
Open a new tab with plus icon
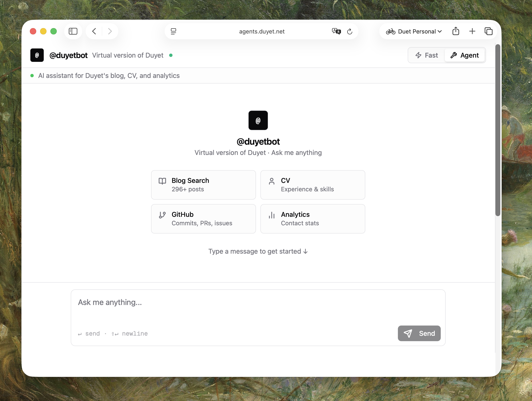click(472, 31)
